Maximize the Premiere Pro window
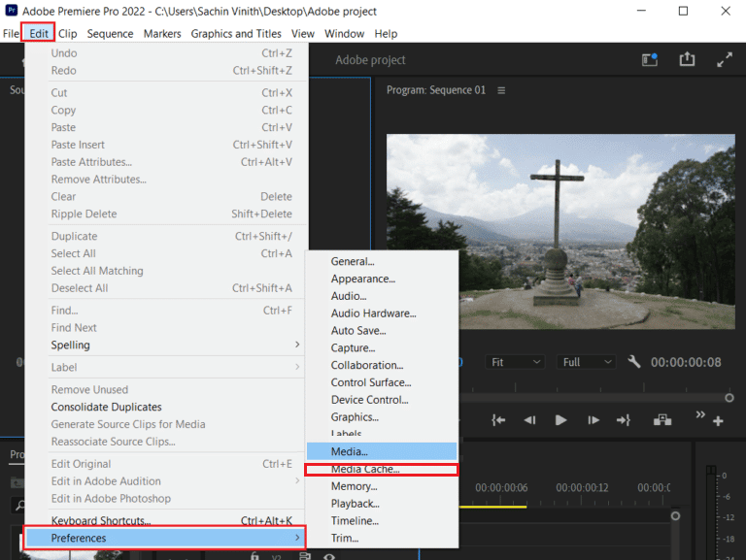746x560 pixels. [683, 11]
